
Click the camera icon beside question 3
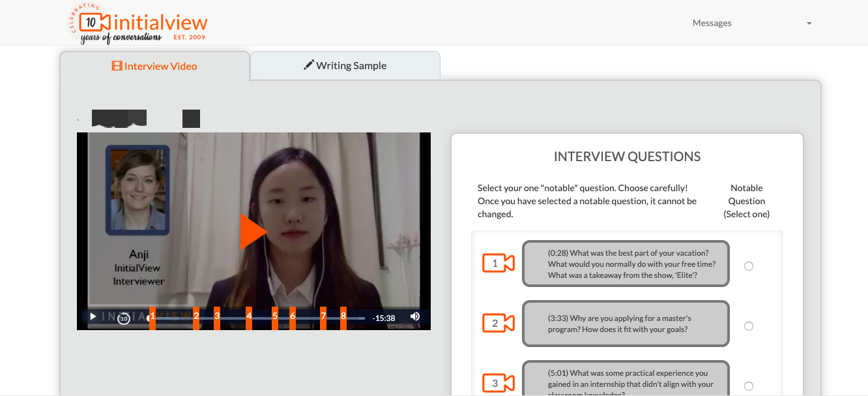click(498, 384)
